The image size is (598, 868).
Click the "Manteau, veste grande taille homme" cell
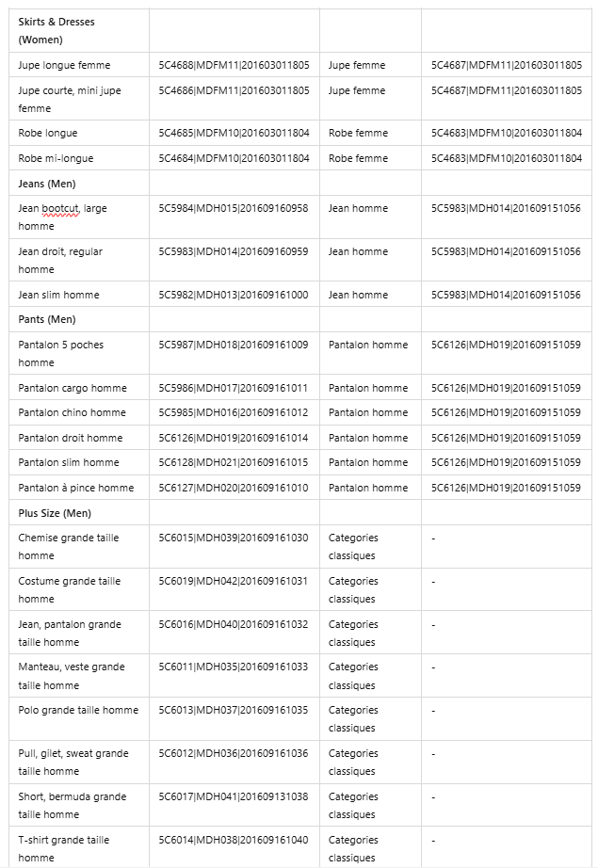point(72,675)
